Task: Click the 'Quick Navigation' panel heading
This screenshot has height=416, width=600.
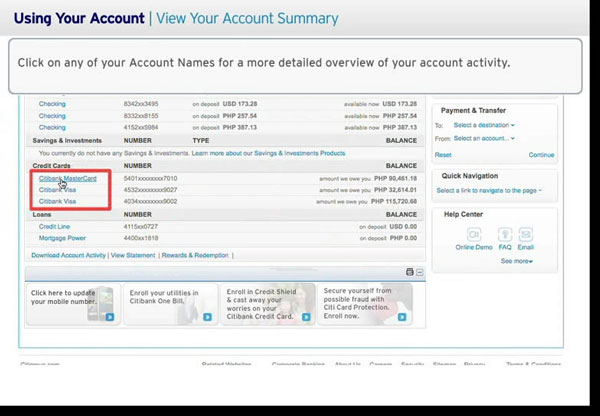Action: click(x=470, y=176)
